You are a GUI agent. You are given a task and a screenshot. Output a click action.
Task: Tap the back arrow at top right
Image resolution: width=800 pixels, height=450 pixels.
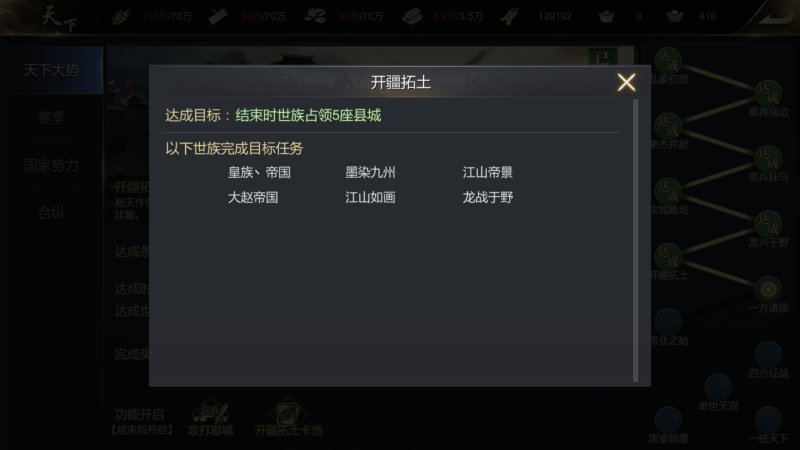[x=774, y=16]
